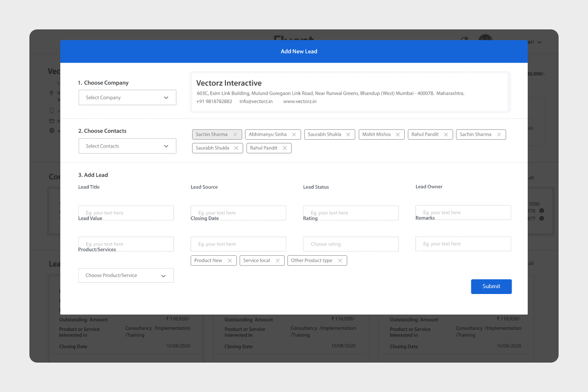Click the Lead Owner input field
588x392 pixels.
[463, 212]
